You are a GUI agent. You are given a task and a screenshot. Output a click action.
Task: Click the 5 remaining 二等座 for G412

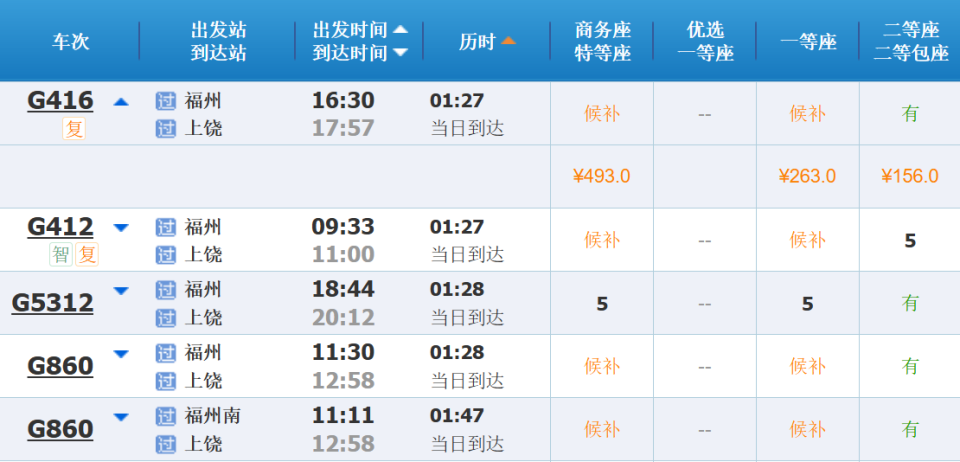tap(910, 240)
